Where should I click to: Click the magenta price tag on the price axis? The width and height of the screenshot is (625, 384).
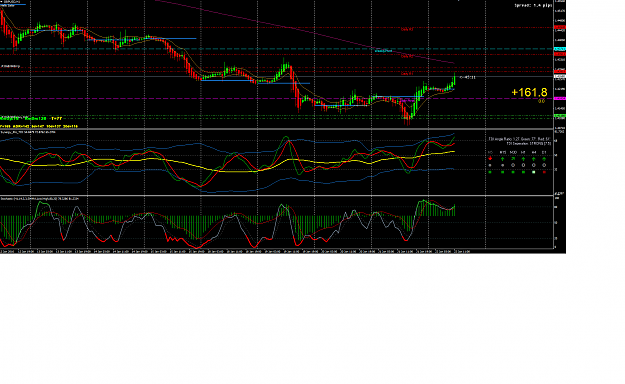[x=560, y=98]
